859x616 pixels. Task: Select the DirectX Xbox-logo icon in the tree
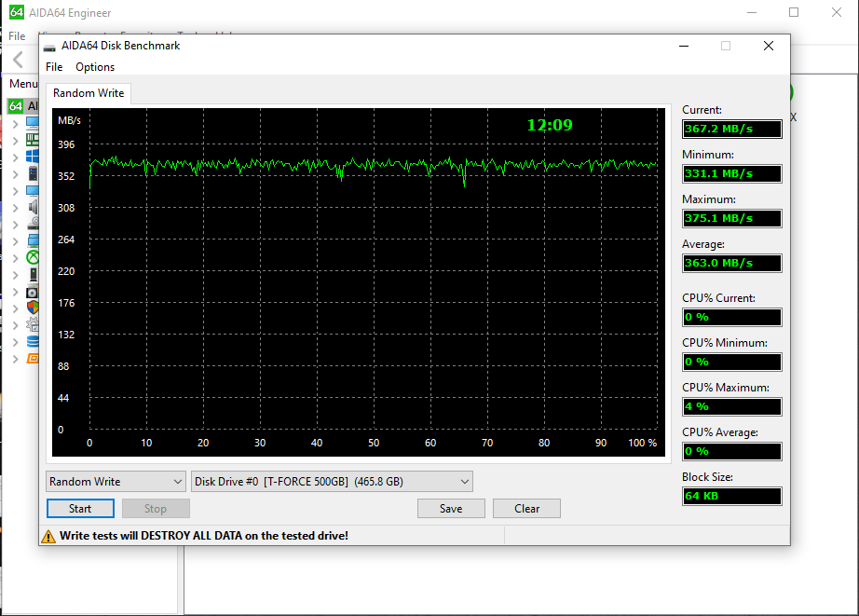33,257
